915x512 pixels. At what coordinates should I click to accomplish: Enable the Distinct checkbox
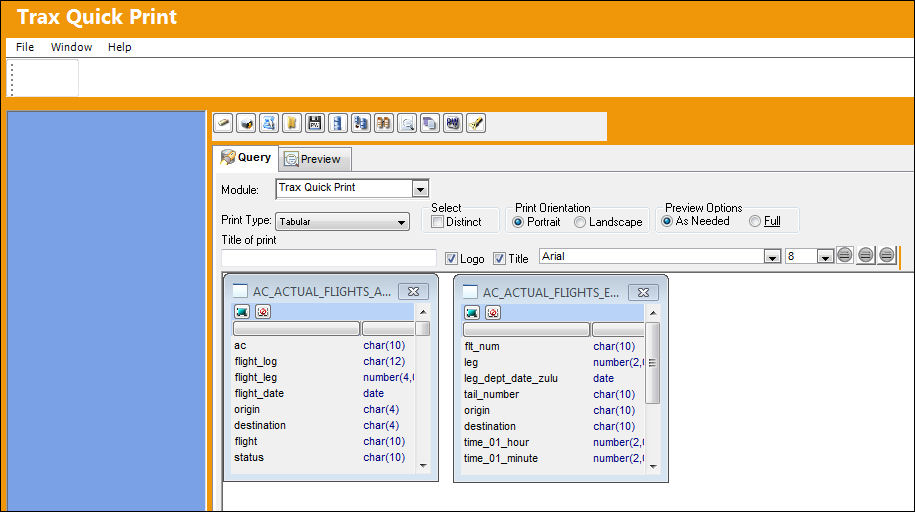pos(437,222)
